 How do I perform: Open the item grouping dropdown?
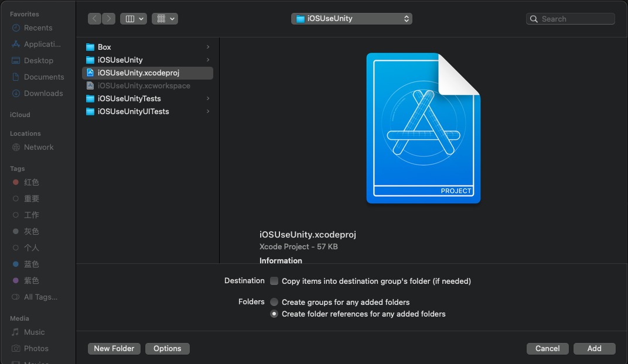coord(165,19)
